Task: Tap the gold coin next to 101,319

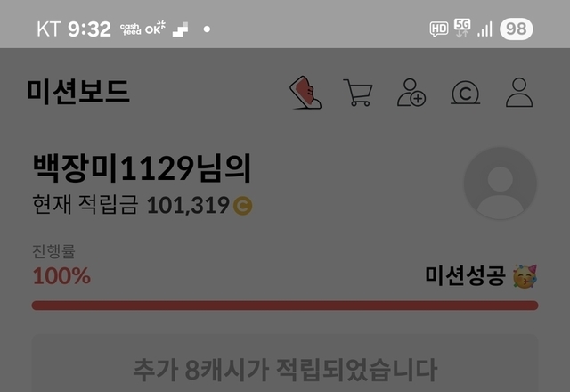Action: pyautogui.click(x=243, y=206)
